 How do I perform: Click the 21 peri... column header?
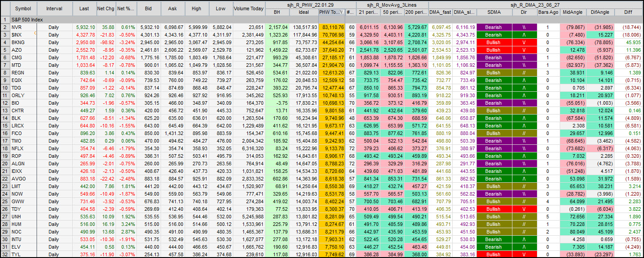(x=368, y=12)
